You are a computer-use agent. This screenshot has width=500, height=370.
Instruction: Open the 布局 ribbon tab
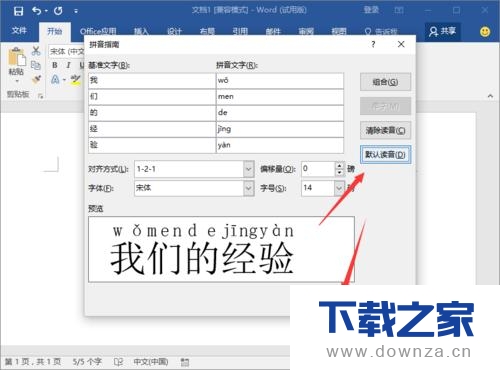[x=207, y=32]
